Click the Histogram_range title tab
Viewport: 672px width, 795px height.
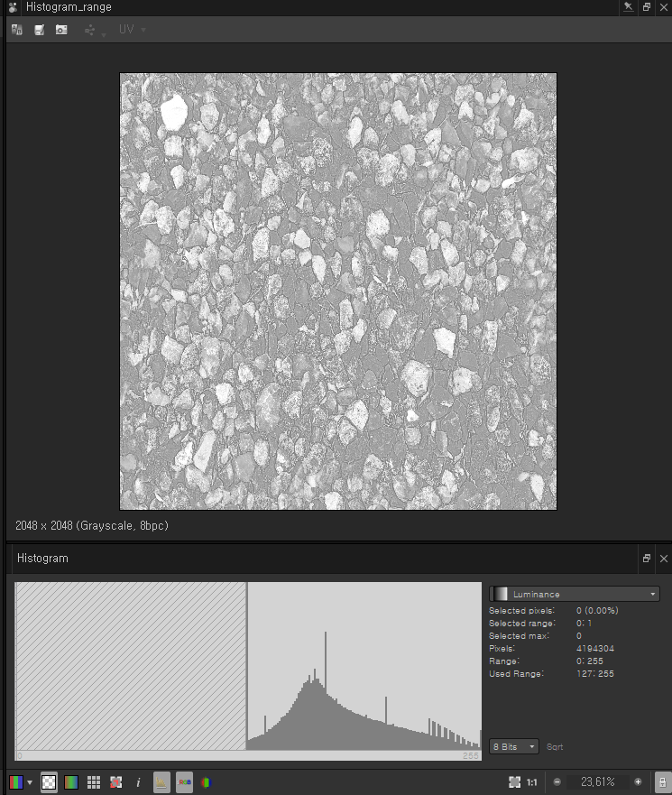point(69,7)
